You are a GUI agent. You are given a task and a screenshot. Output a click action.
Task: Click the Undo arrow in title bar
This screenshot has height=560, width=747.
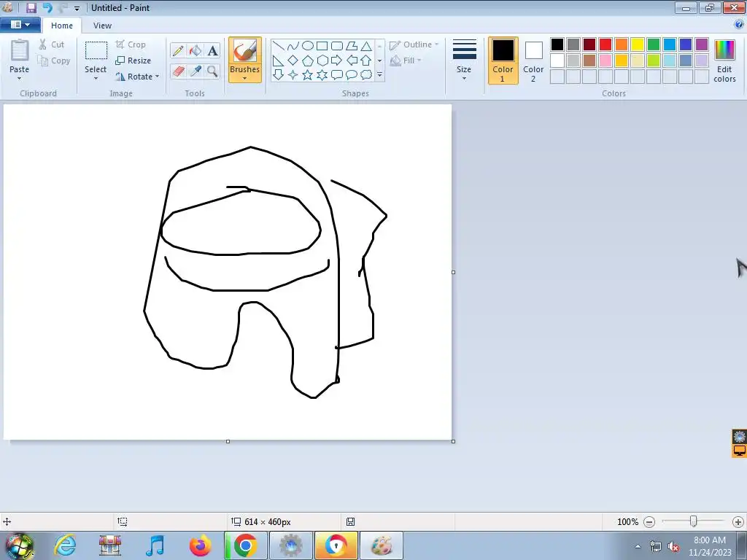[x=47, y=7]
